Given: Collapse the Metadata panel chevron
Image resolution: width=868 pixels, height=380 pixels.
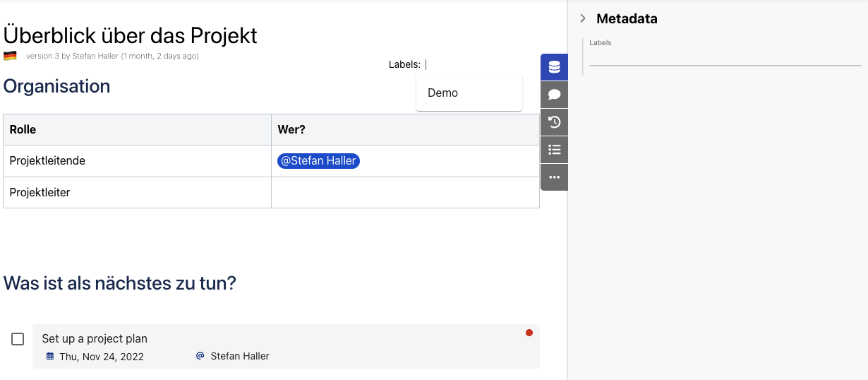Looking at the screenshot, I should pyautogui.click(x=583, y=18).
